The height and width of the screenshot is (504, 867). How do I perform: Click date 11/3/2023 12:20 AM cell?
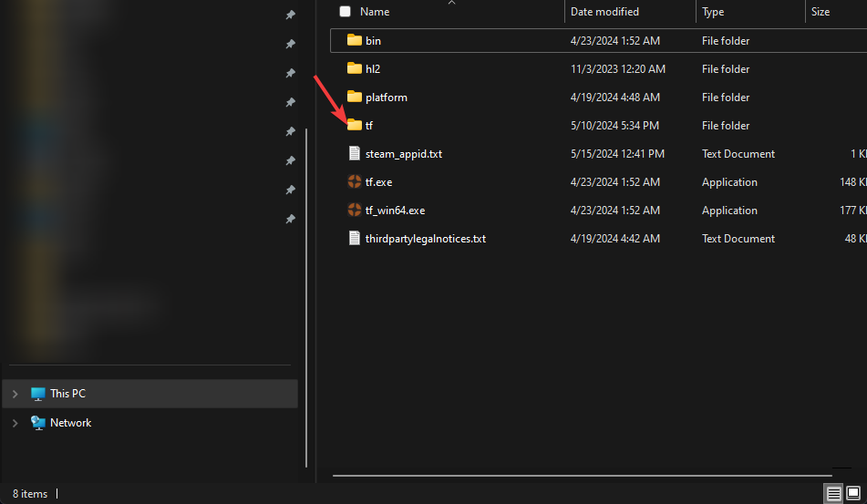[x=617, y=69]
